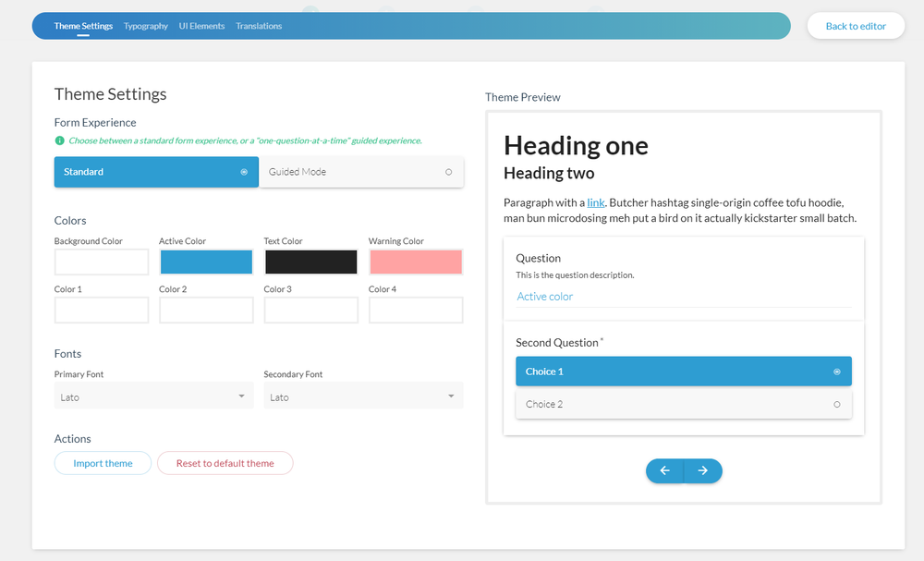Select Choice 1 in the Second Question preview
924x561 pixels.
(683, 371)
